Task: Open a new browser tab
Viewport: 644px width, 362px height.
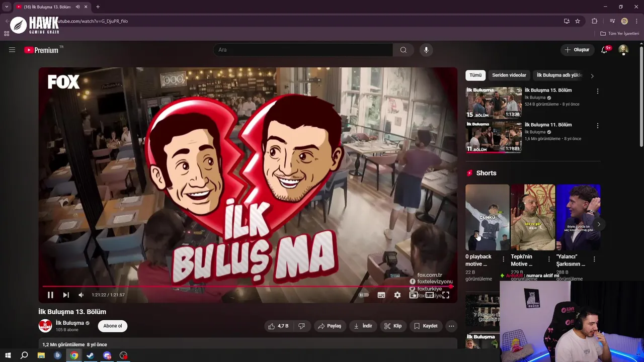Action: click(x=98, y=7)
